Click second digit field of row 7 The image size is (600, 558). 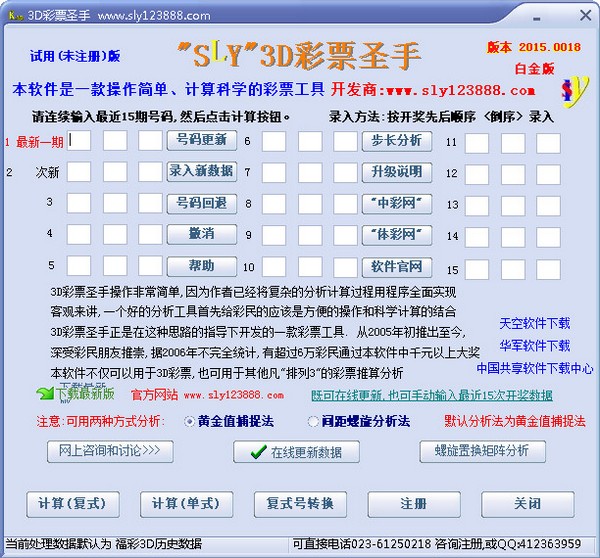pyautogui.click(x=310, y=173)
